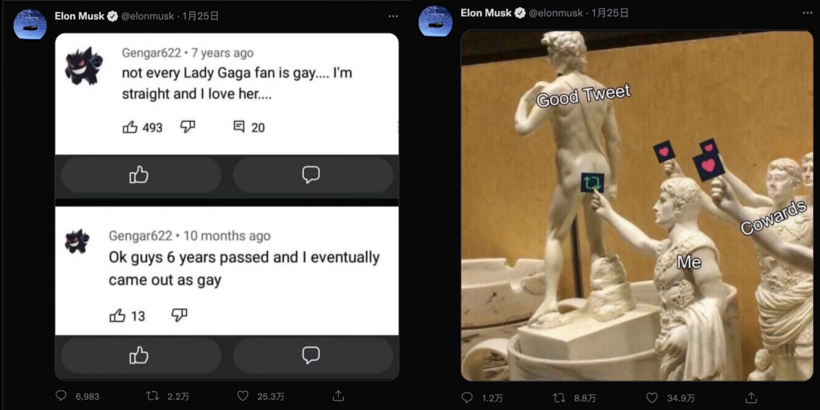
Task: Open the Gengar622 comments screenshot image
Action: click(227, 205)
